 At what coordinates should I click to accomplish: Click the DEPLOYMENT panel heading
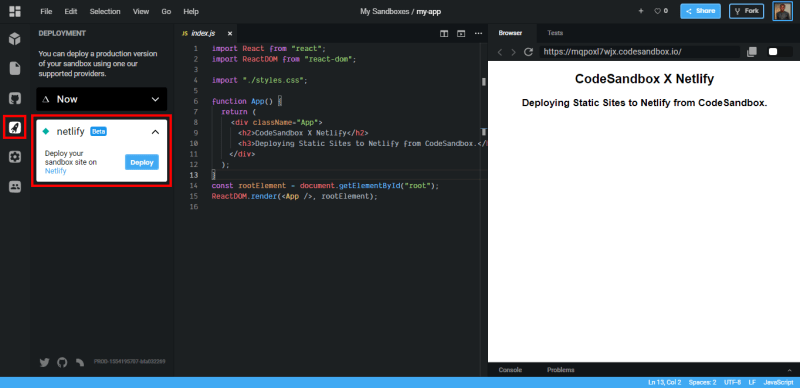click(62, 34)
